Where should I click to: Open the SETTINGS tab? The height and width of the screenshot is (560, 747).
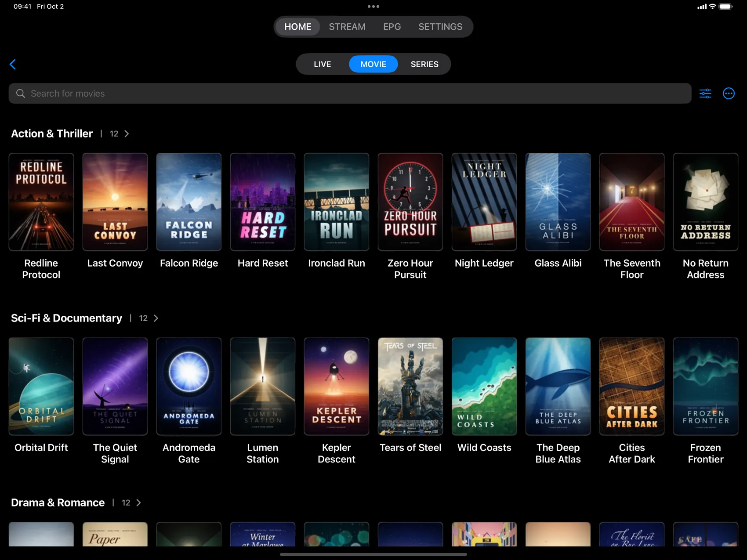(x=440, y=27)
